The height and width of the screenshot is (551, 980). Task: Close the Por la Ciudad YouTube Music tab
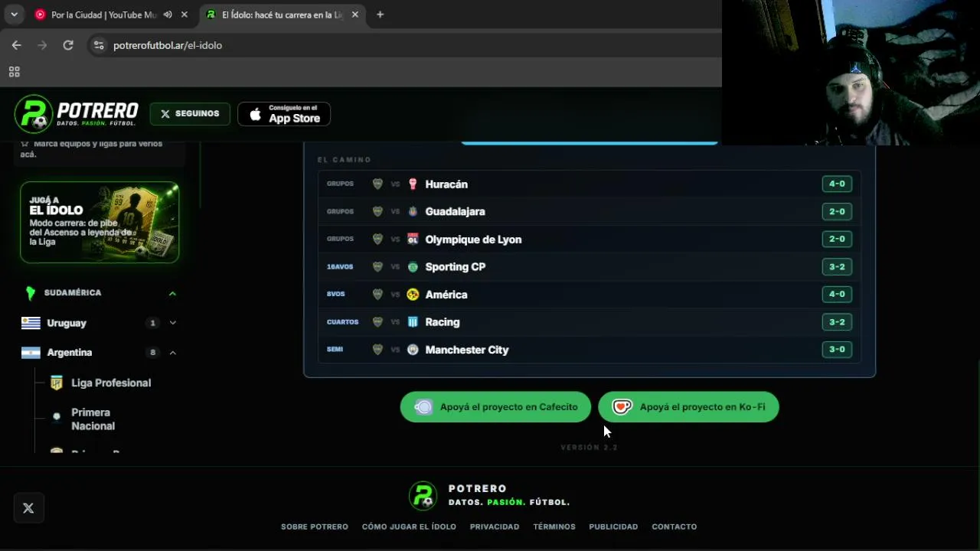pyautogui.click(x=184, y=15)
